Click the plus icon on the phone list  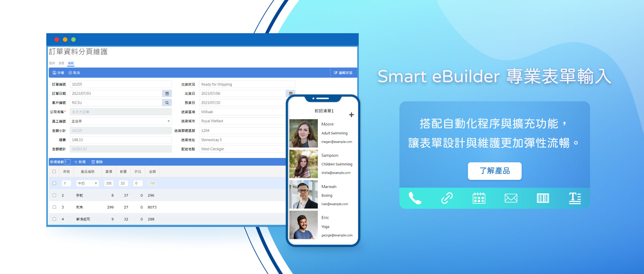[x=351, y=115]
